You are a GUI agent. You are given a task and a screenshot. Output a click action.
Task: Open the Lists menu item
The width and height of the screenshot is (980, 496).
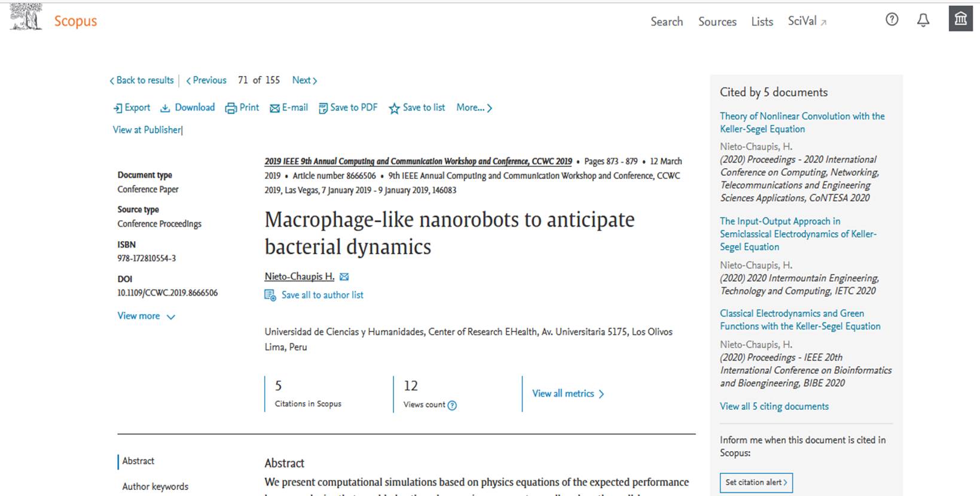762,22
